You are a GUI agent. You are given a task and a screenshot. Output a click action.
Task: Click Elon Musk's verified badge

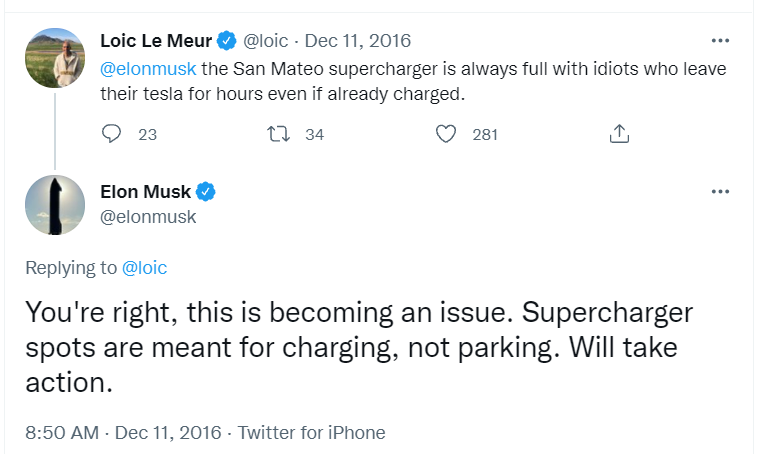click(x=206, y=192)
